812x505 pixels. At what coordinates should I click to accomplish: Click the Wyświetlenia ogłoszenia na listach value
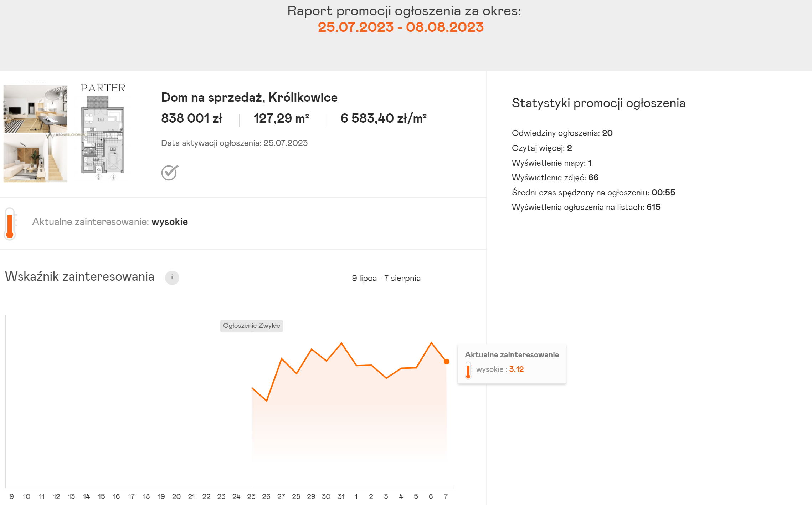pyautogui.click(x=653, y=207)
